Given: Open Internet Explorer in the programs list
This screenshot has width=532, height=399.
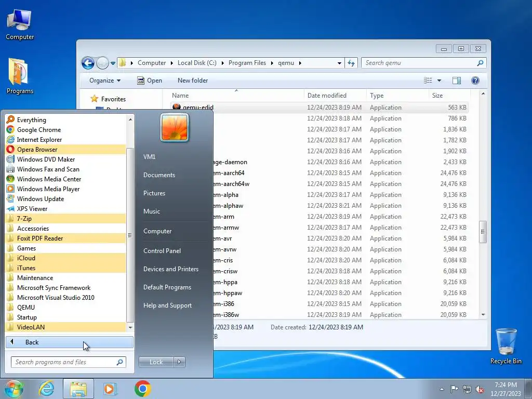Looking at the screenshot, I should 65,139.
